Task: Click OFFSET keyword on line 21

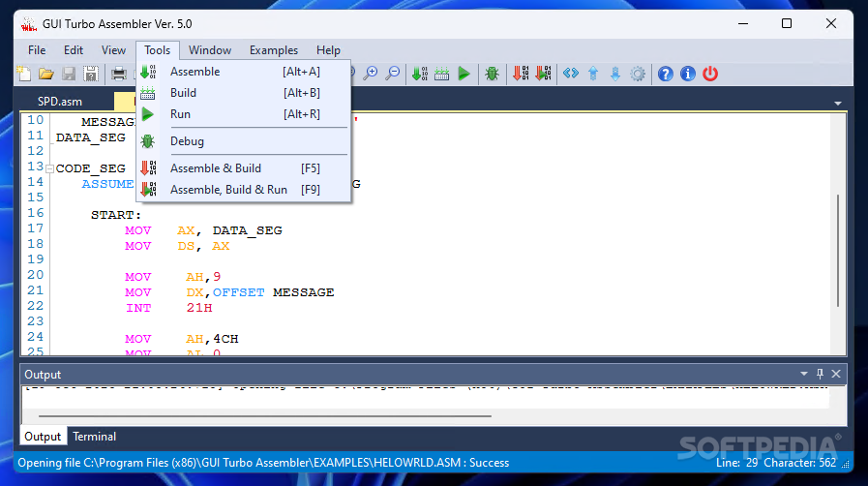Action: click(239, 292)
